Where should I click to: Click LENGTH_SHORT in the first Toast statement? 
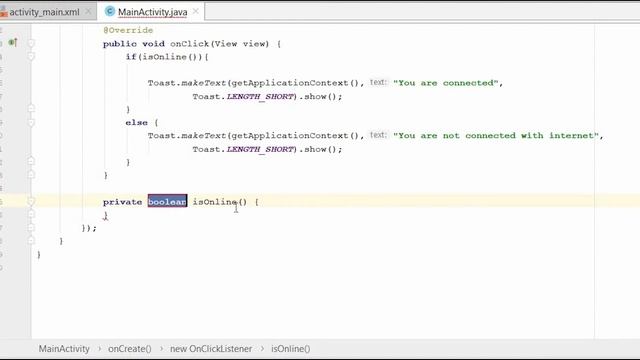click(x=260, y=97)
